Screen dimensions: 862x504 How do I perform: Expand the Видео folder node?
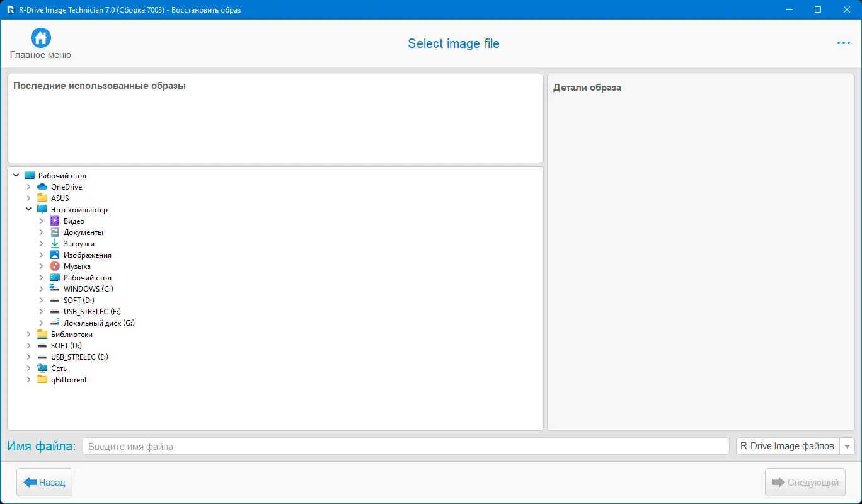coord(41,221)
